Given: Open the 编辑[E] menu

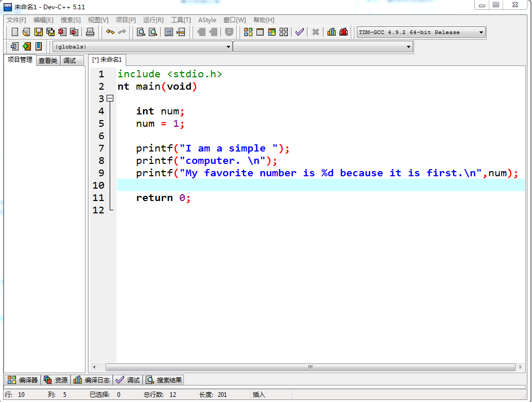Looking at the screenshot, I should [43, 20].
